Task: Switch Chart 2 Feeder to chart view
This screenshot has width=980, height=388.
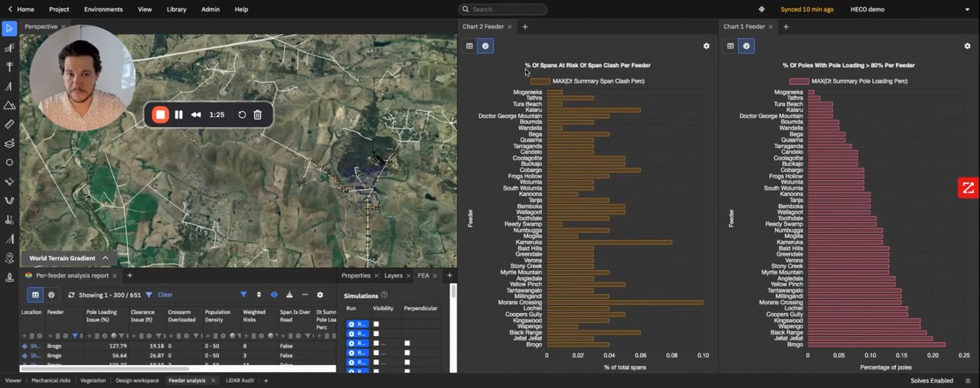Action: point(485,46)
